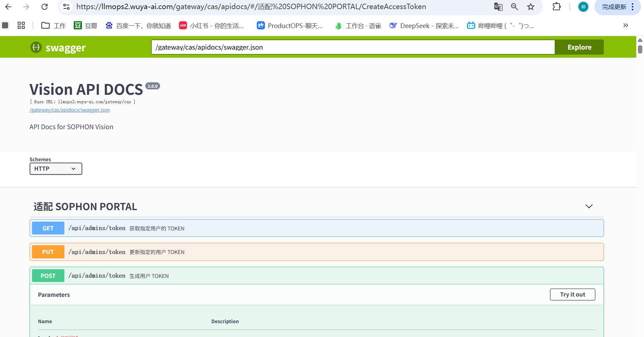This screenshot has height=337, width=644.
Task: Open the 工作 bookmark folder
Action: 53,26
